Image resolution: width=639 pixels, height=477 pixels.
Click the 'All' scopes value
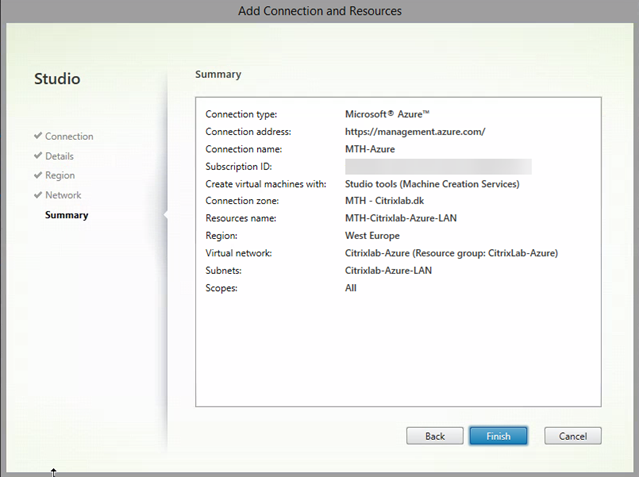pyautogui.click(x=350, y=288)
